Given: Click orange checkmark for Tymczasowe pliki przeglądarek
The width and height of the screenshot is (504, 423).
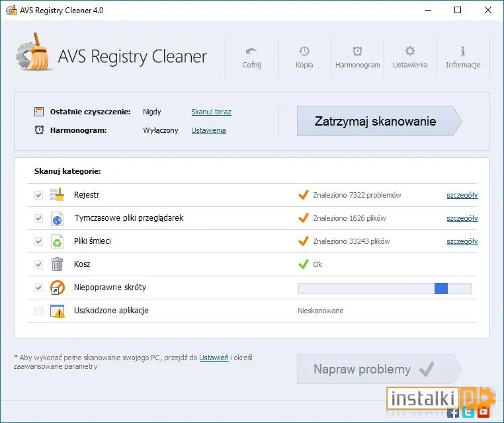Looking at the screenshot, I should 304,217.
